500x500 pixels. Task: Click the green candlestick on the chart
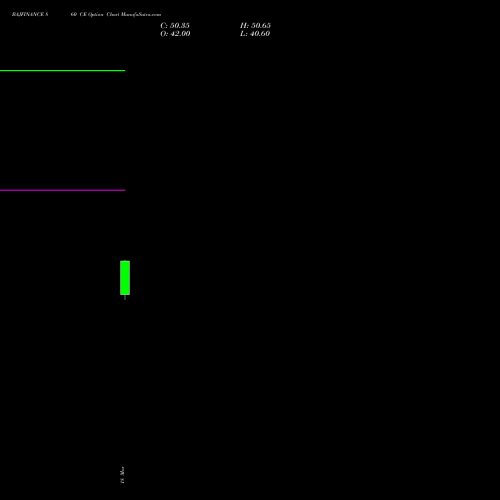tap(125, 278)
